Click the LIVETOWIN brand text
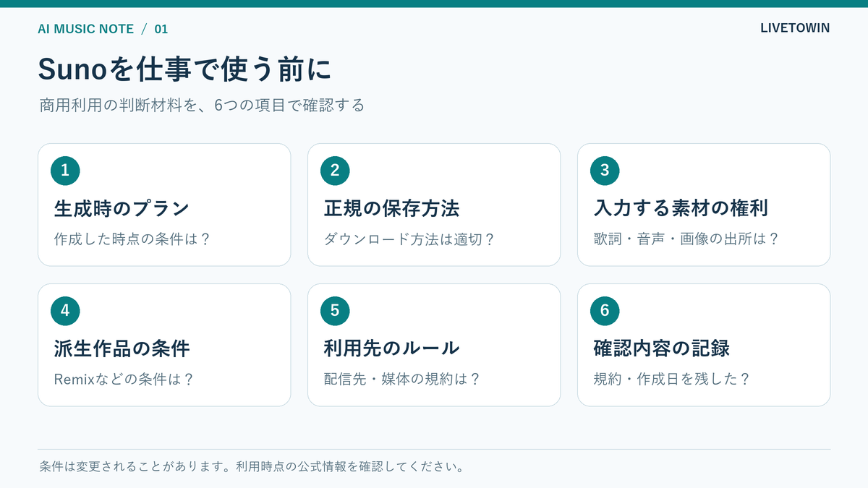Viewport: 868px width, 488px height. pyautogui.click(x=795, y=28)
